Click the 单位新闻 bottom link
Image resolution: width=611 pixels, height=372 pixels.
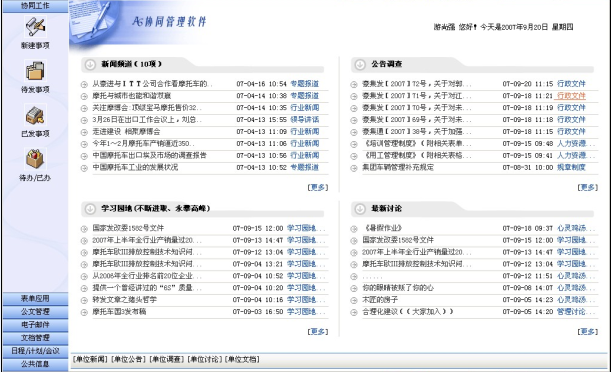tap(90, 359)
